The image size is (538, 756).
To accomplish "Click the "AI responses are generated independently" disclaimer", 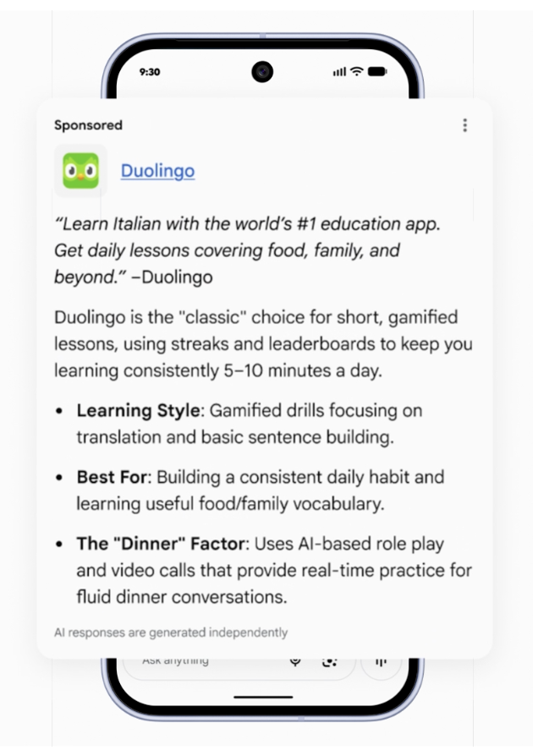I will 171,633.
